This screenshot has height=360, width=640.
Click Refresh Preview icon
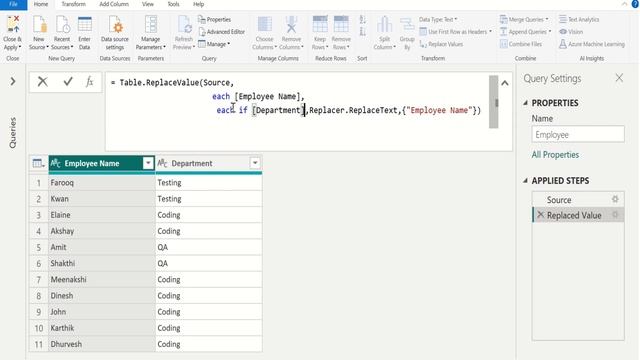(184, 24)
